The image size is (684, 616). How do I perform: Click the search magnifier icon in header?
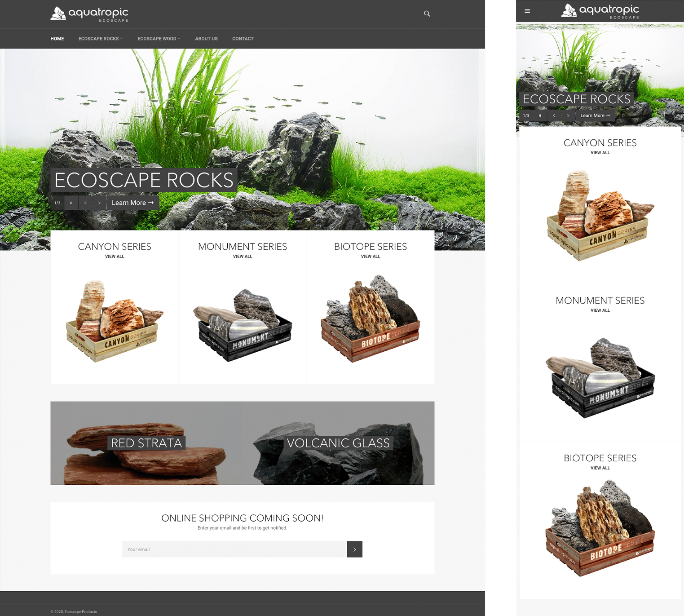coord(427,13)
